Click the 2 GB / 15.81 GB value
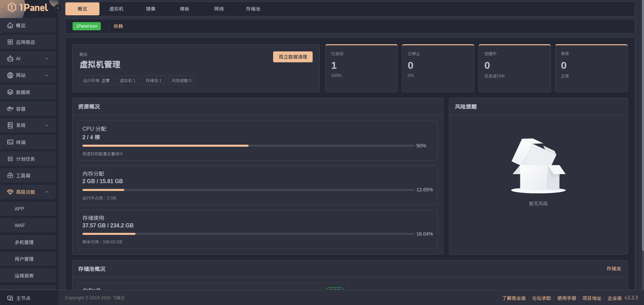644x305 pixels. pyautogui.click(x=103, y=181)
